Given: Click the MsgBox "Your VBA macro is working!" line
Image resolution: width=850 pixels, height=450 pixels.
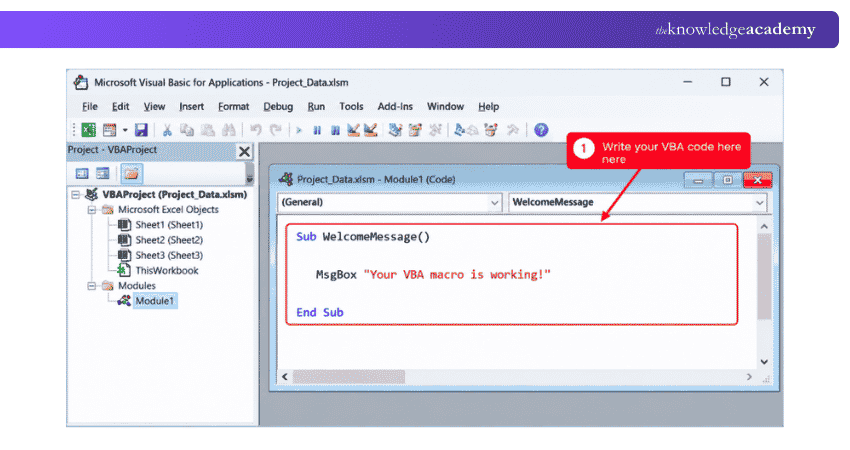Looking at the screenshot, I should click(x=433, y=275).
